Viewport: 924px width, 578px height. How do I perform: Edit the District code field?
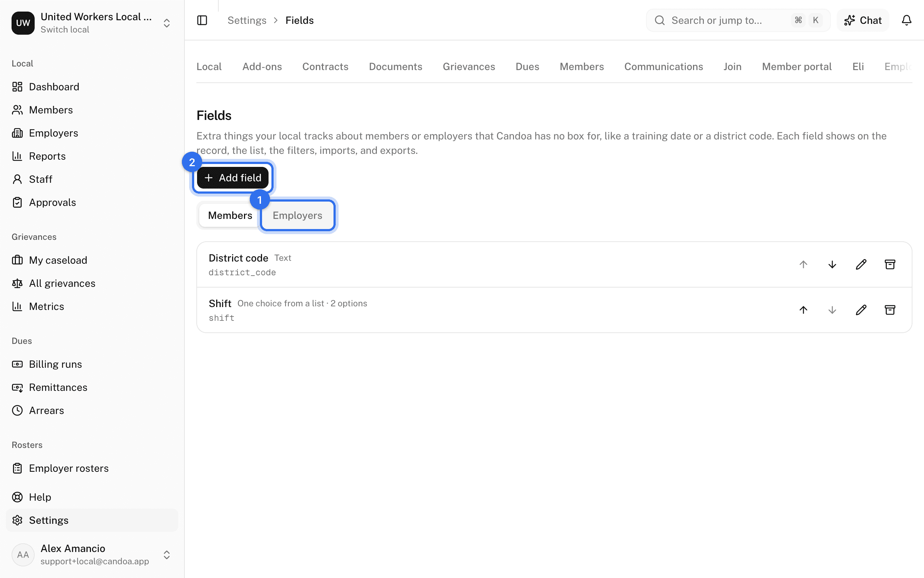coord(861,264)
